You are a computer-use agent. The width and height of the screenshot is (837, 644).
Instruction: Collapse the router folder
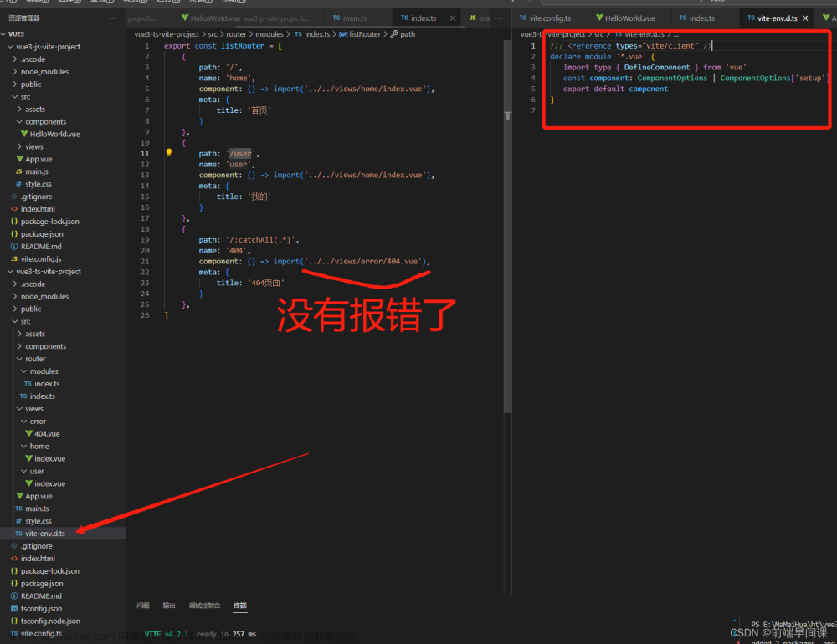pos(20,359)
